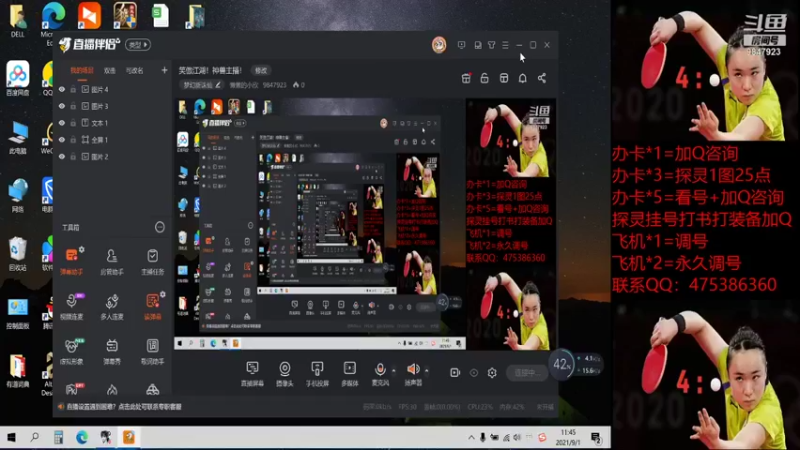Open Windows notification center
Image resolution: width=800 pixels, height=450 pixels.
[596, 437]
